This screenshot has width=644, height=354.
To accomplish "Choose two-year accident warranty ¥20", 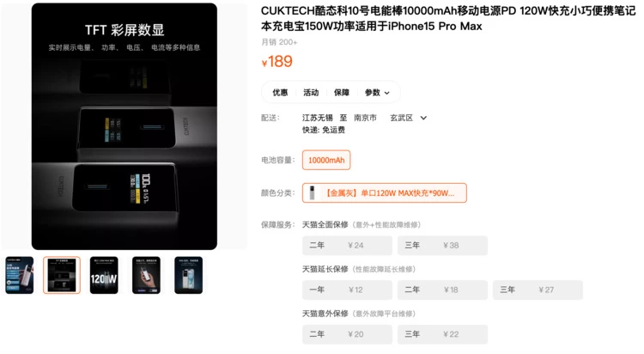I will coord(347,334).
